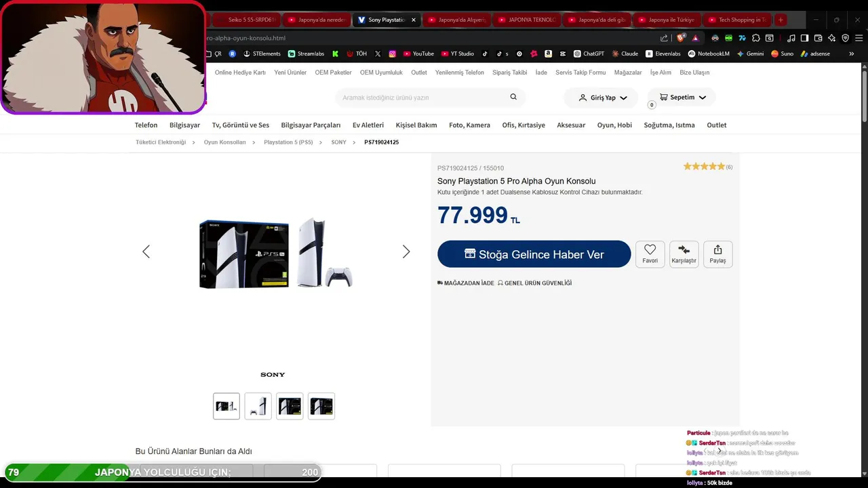Switch to Seiko 5 S5-SRPD61 tab

click(x=245, y=20)
